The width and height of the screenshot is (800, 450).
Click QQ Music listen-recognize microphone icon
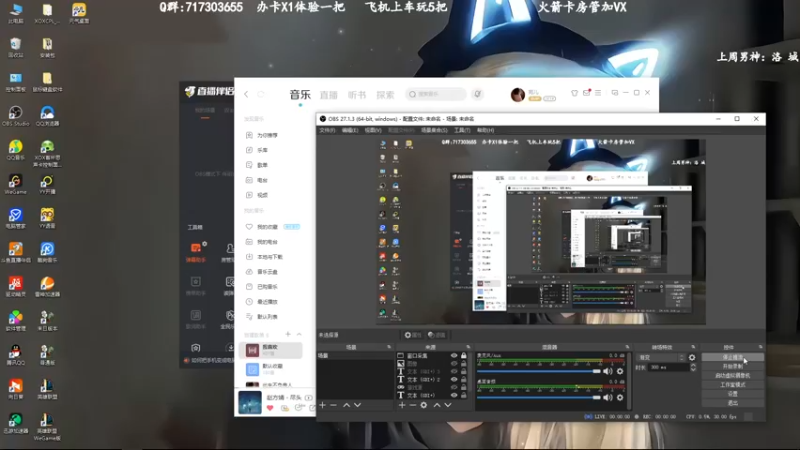tap(478, 94)
